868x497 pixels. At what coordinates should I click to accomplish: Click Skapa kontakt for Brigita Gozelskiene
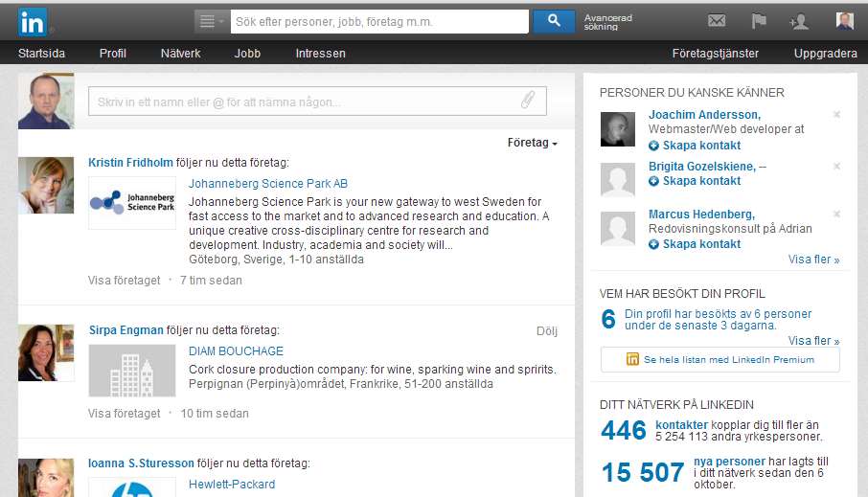[695, 181]
